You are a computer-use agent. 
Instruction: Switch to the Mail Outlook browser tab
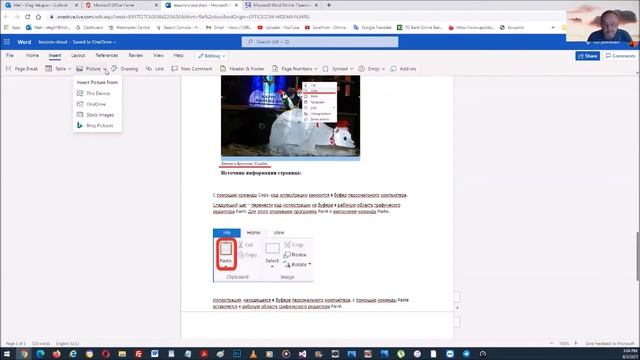(x=41, y=5)
